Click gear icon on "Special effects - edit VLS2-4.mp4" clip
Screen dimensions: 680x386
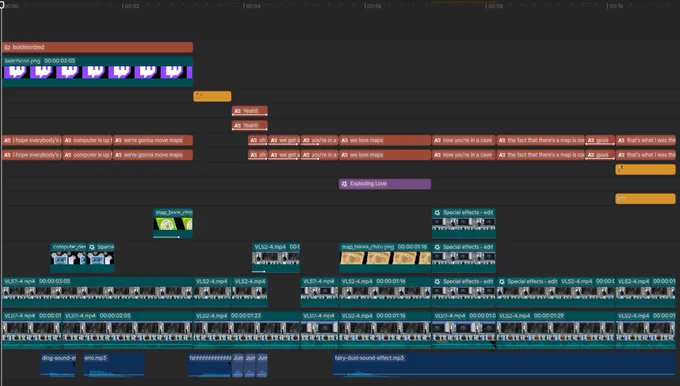pyautogui.click(x=502, y=281)
